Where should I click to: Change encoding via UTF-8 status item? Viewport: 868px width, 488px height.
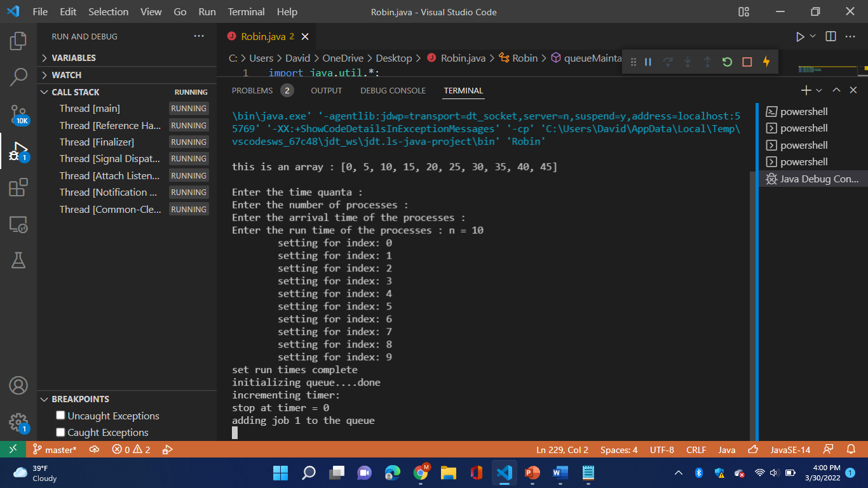[x=662, y=449]
